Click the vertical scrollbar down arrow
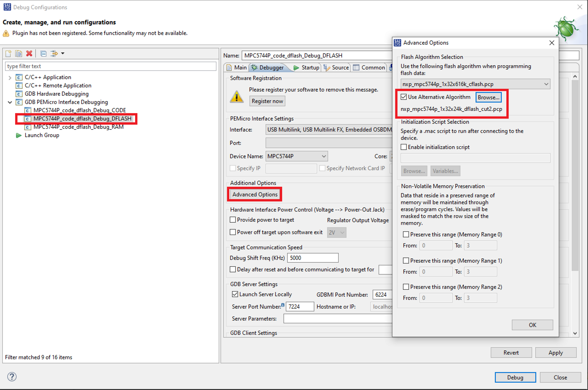 tap(575, 333)
